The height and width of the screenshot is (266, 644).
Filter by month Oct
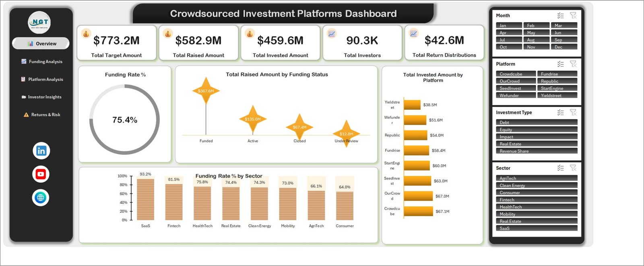click(509, 47)
